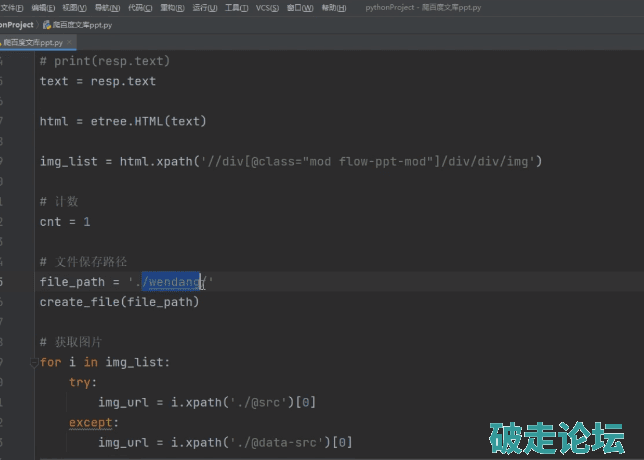Screen dimensions: 644x460
Task: Open the 工具(T) menu
Action: [236, 7]
